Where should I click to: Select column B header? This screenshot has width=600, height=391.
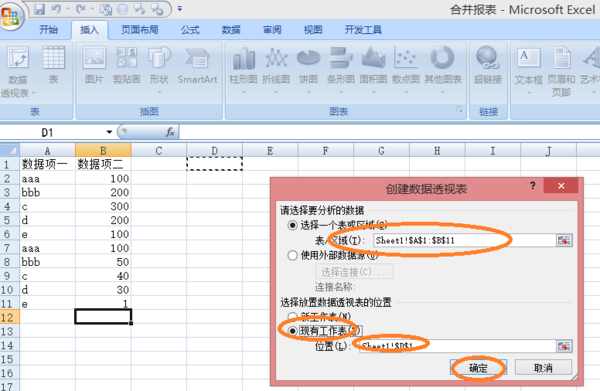103,151
